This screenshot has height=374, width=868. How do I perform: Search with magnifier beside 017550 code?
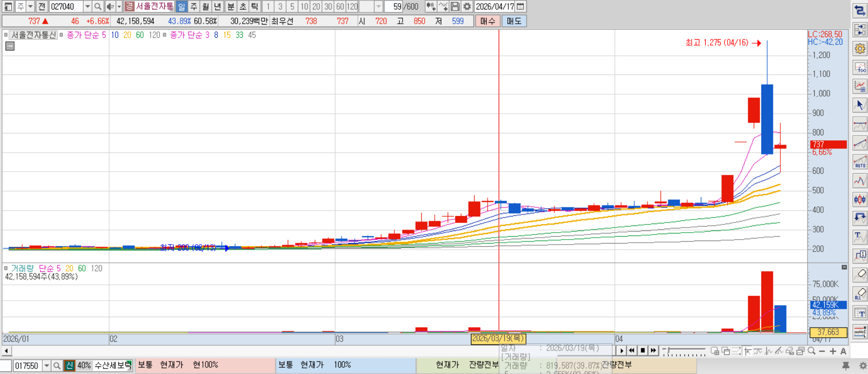[57, 366]
